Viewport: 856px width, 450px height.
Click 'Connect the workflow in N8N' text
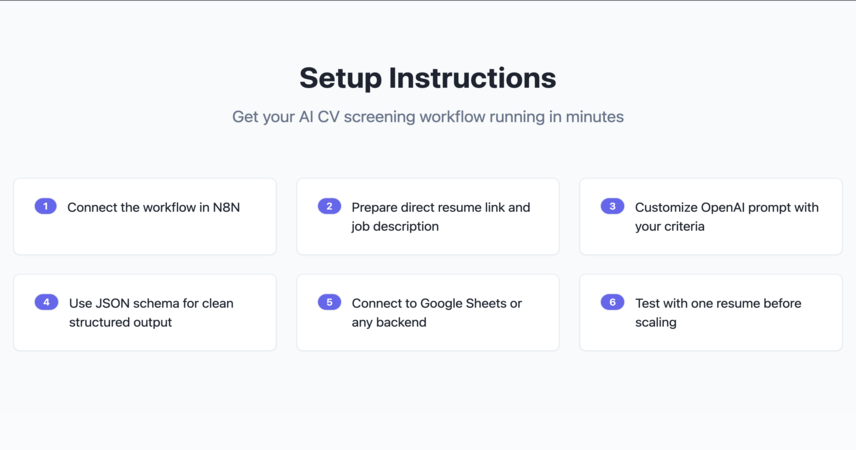(x=153, y=208)
